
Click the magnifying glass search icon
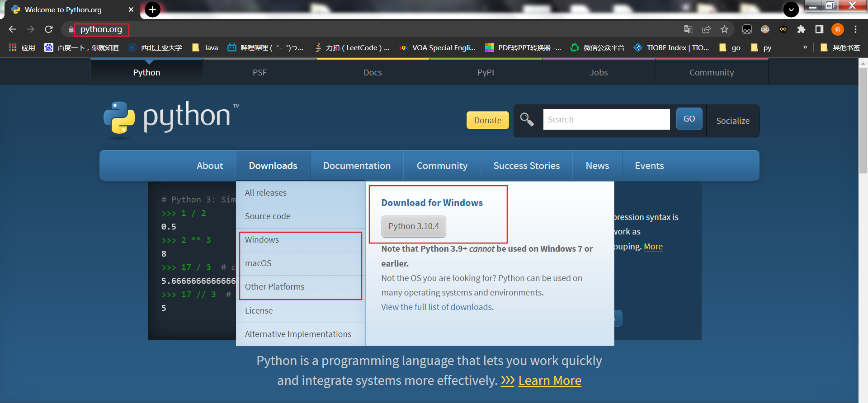(527, 120)
